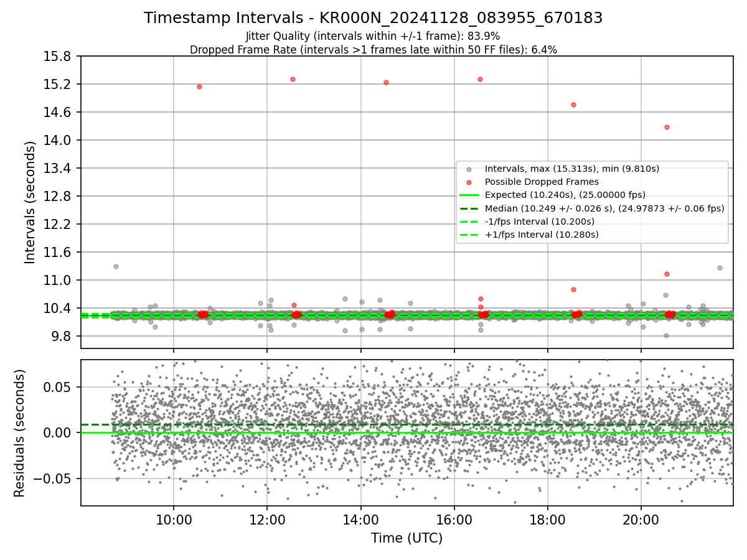The width and height of the screenshot is (747, 560).
Task: Click the gray outlier point near 11.3 seconds after 21:30
Action: (720, 268)
